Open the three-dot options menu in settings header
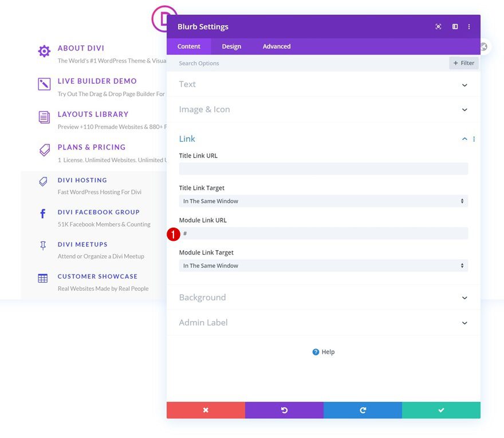Viewport: 504px width, 438px height. coord(469,26)
